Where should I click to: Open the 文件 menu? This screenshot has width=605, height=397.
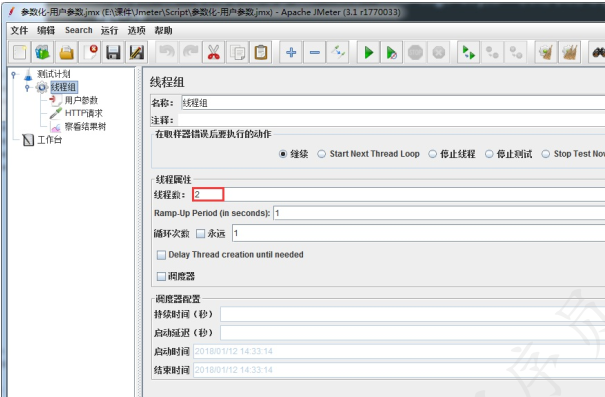[x=19, y=30]
